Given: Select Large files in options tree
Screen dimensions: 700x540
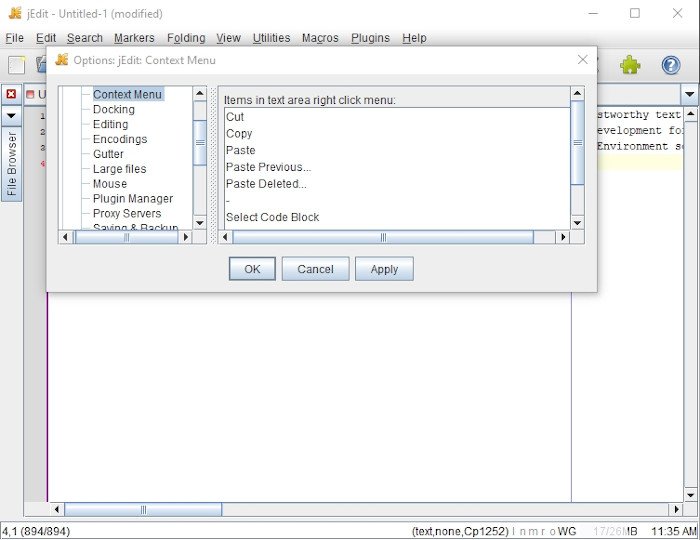Looking at the screenshot, I should (x=120, y=169).
